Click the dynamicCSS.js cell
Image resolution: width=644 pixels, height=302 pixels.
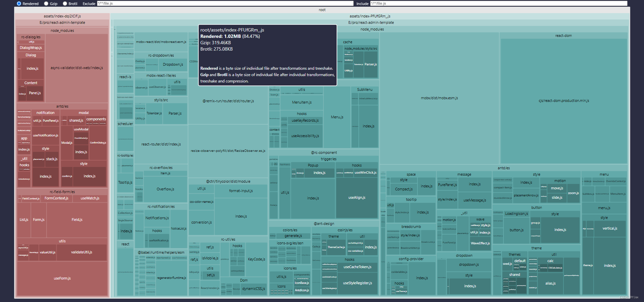254,289
